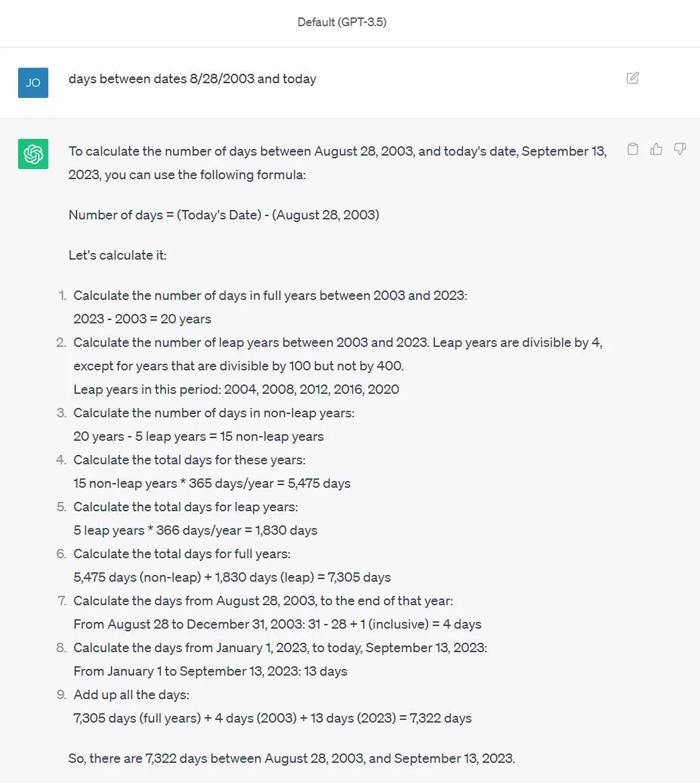This screenshot has width=700, height=783.
Task: Click the user prompt about days between dates
Action: (x=192, y=79)
